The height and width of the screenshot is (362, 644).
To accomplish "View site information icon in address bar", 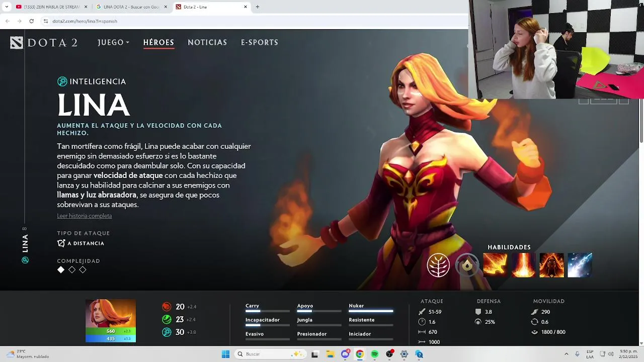I will click(46, 21).
